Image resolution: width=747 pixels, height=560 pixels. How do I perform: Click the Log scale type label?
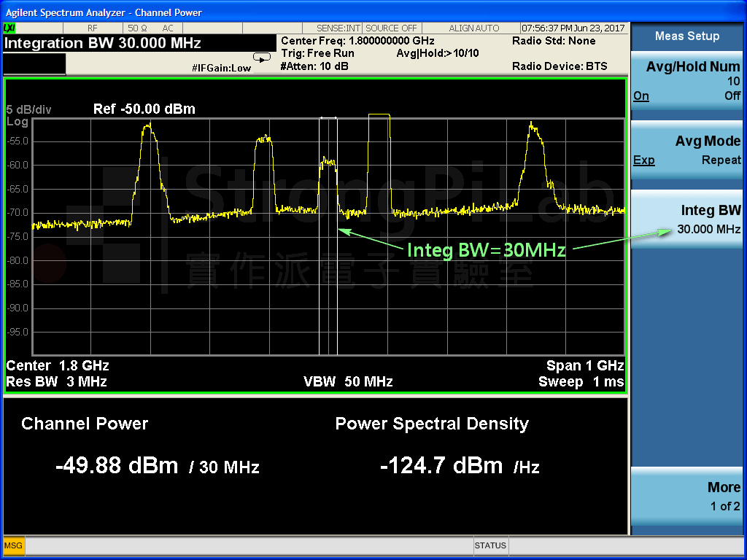coord(18,122)
